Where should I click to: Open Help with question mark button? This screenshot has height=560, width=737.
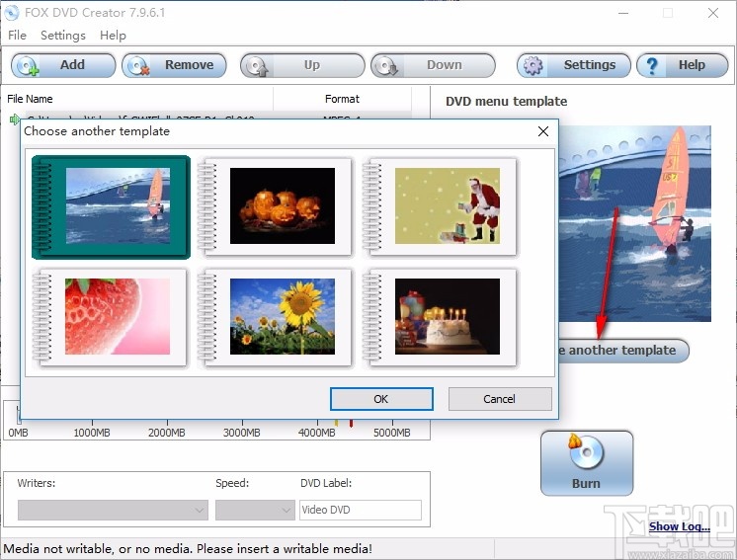tap(682, 65)
